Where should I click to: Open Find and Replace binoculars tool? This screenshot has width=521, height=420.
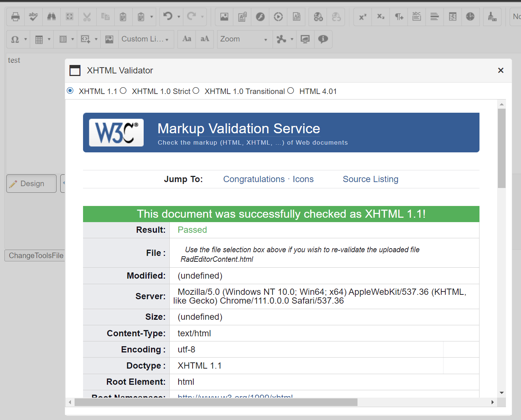click(51, 17)
